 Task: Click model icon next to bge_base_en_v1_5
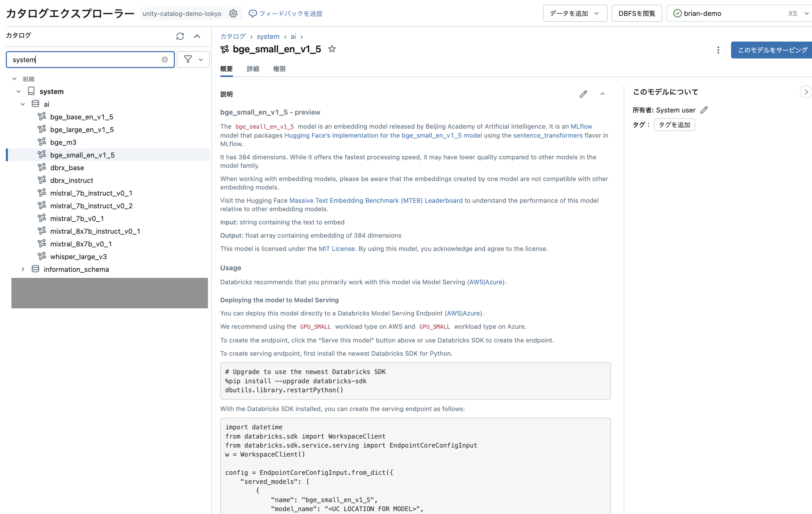(42, 116)
